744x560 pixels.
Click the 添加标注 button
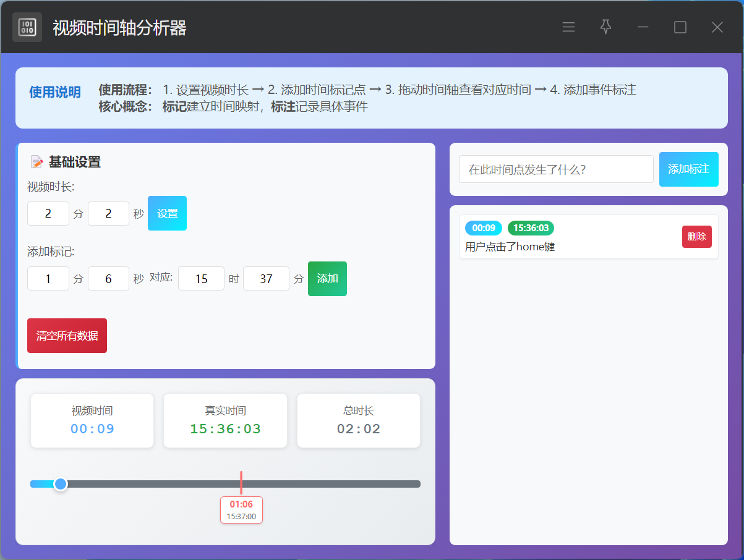click(x=688, y=169)
